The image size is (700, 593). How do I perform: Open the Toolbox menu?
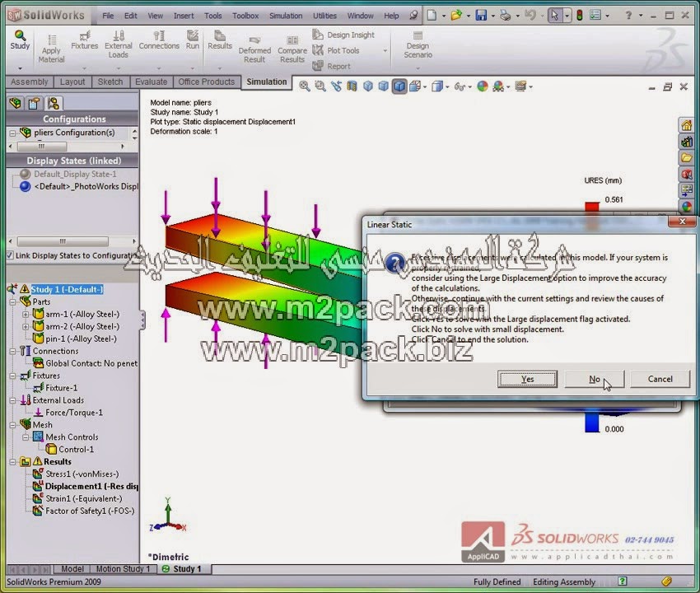click(x=245, y=16)
